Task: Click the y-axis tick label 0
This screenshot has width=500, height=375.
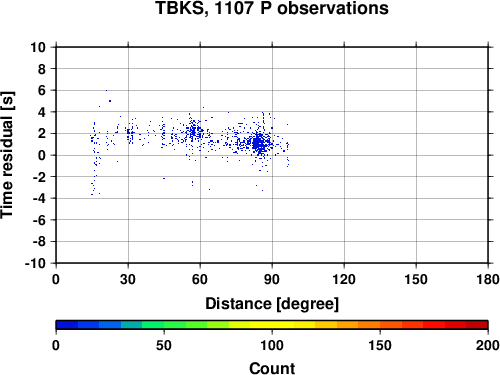Action: point(42,155)
